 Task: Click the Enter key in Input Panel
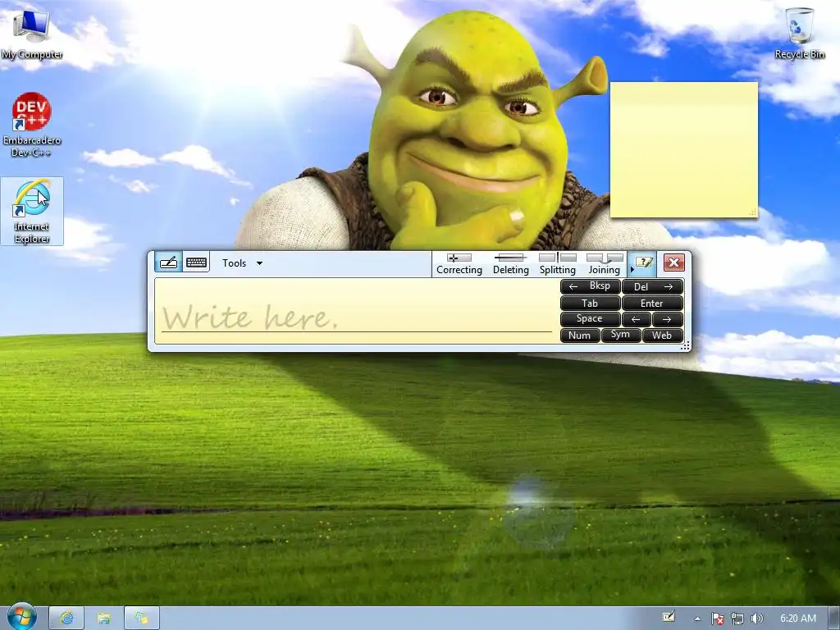[652, 304]
